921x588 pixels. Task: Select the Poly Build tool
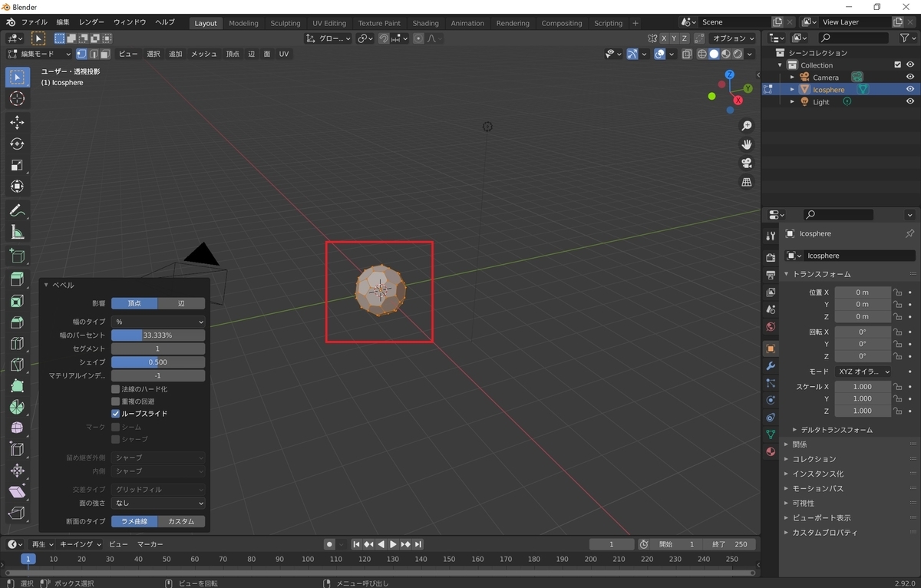point(17,386)
